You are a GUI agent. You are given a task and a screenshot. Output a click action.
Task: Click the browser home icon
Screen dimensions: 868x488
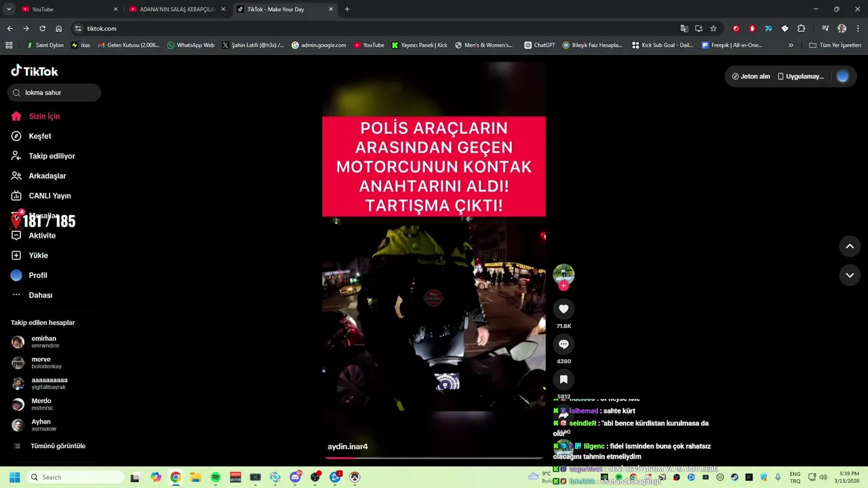[58, 28]
